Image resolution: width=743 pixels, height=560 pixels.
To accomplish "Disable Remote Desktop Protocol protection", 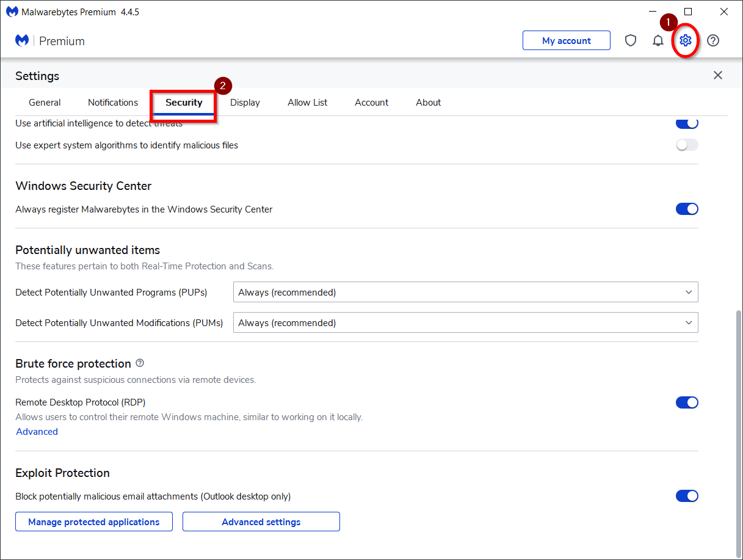I will point(687,402).
